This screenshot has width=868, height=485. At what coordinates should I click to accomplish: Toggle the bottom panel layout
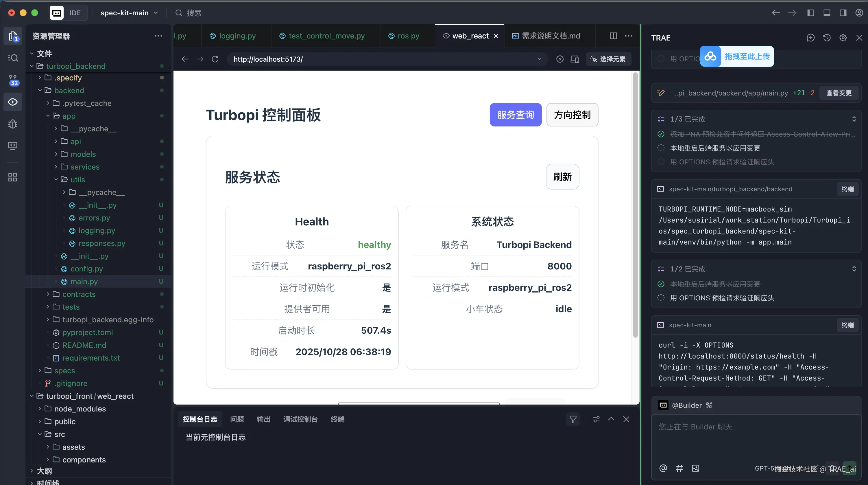click(x=827, y=13)
